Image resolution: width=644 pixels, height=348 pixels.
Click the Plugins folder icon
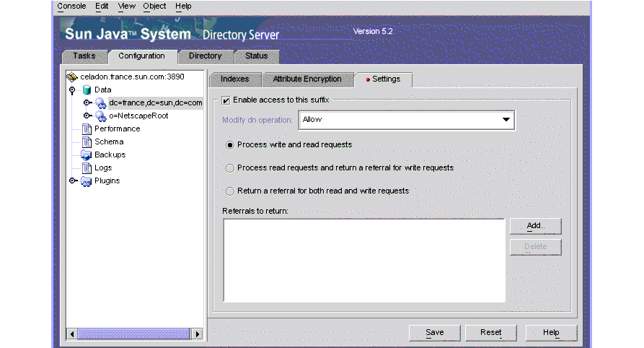[x=87, y=181]
